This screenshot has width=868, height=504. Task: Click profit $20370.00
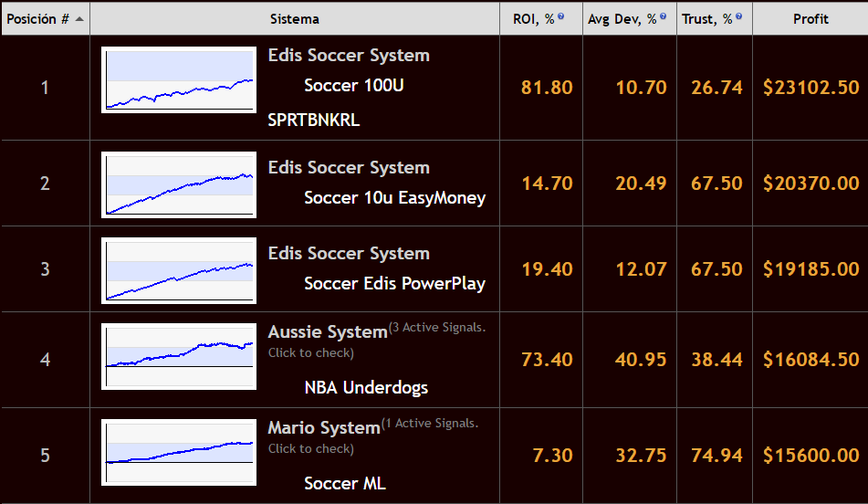811,184
